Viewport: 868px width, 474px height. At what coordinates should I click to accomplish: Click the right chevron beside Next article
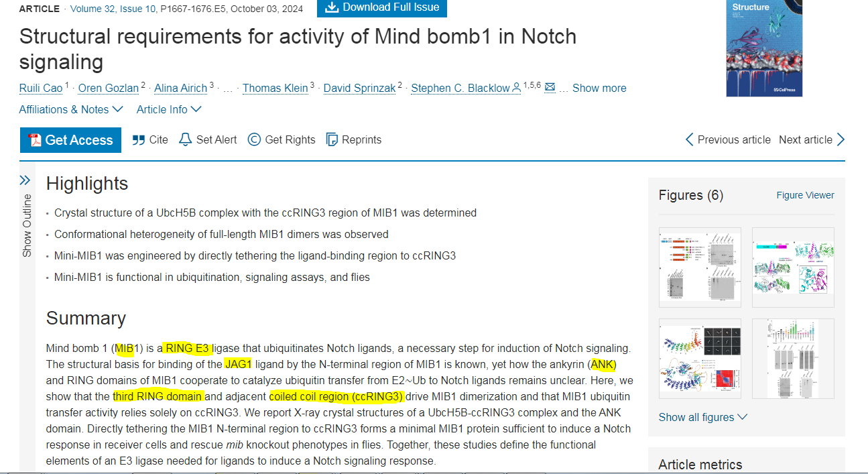click(841, 139)
